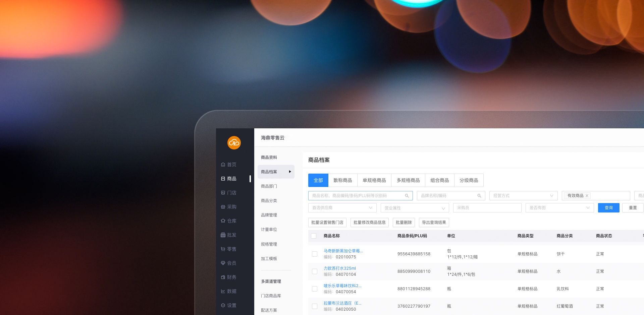
Task: Check the 拉蒙布兰达酒庄 row checkbox
Action: [x=315, y=306]
